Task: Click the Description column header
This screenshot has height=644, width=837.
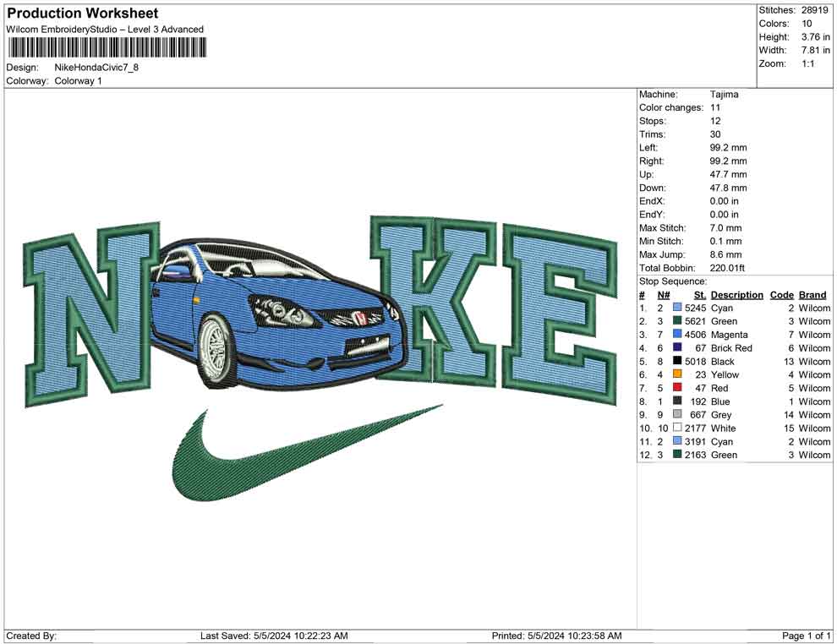Action: (736, 295)
